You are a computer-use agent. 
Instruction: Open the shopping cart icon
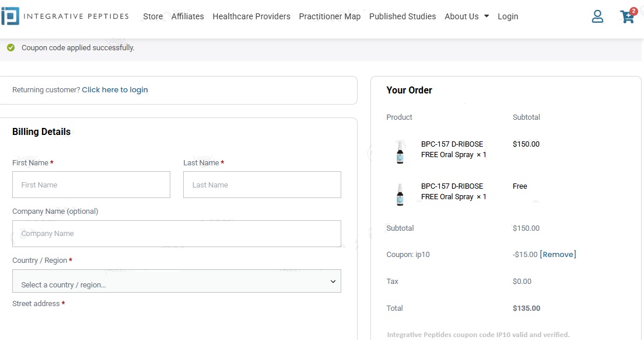[x=628, y=16]
